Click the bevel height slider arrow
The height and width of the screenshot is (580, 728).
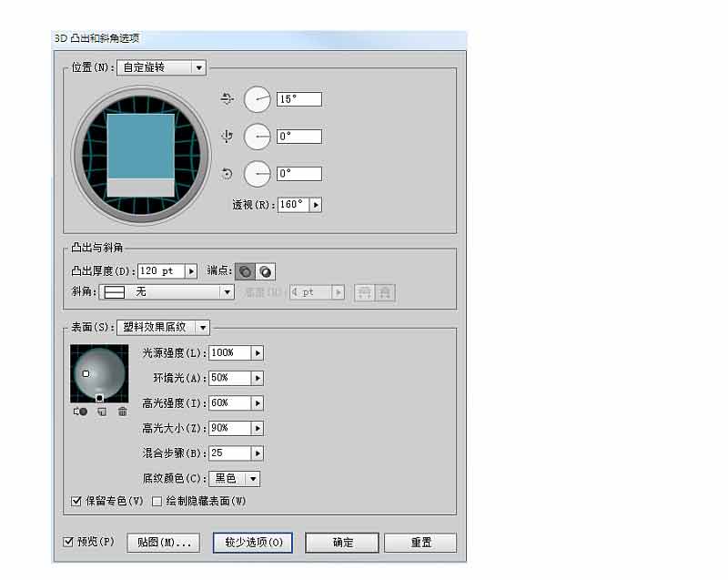click(x=339, y=292)
